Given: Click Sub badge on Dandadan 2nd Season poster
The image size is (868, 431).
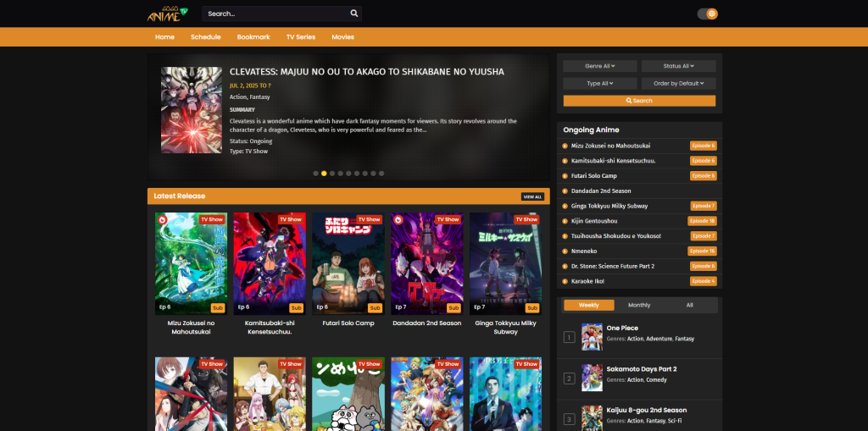Looking at the screenshot, I should click(454, 308).
